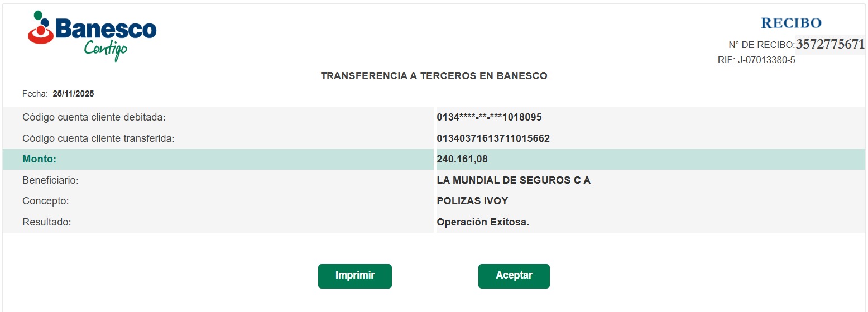
Task: Click the green Monto label
Action: coord(40,160)
